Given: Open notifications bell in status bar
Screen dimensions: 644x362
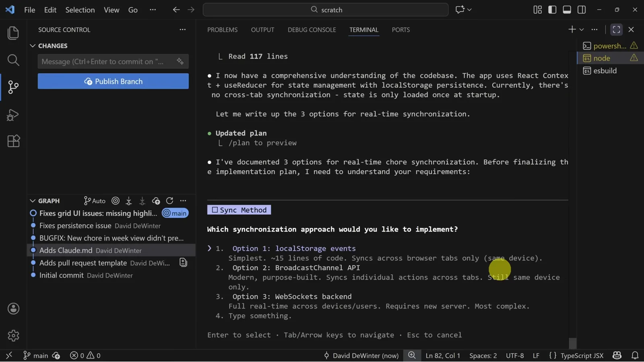Looking at the screenshot, I should pyautogui.click(x=635, y=356).
